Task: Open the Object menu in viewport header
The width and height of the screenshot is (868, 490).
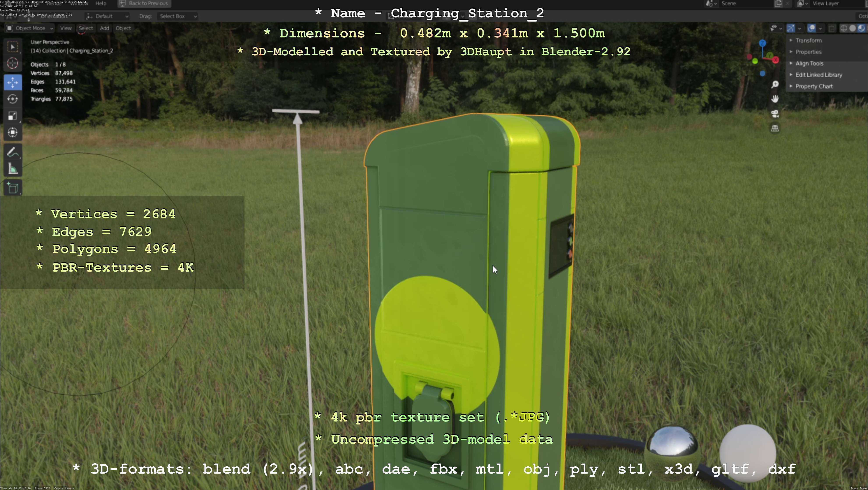Action: 123,28
